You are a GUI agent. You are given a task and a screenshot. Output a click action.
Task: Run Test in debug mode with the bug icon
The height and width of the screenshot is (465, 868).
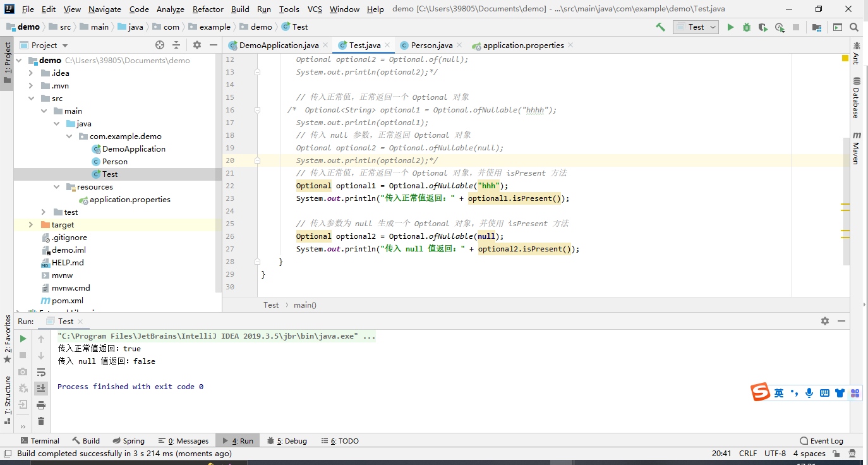tap(746, 27)
